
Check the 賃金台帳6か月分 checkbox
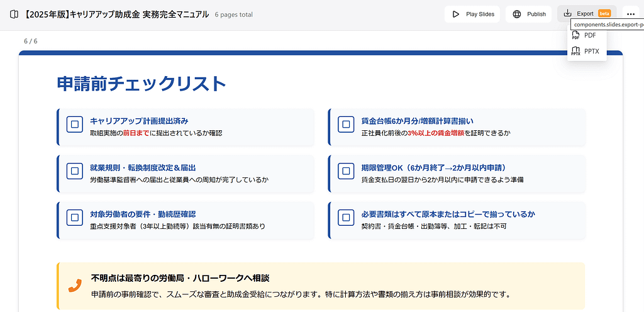click(x=346, y=125)
